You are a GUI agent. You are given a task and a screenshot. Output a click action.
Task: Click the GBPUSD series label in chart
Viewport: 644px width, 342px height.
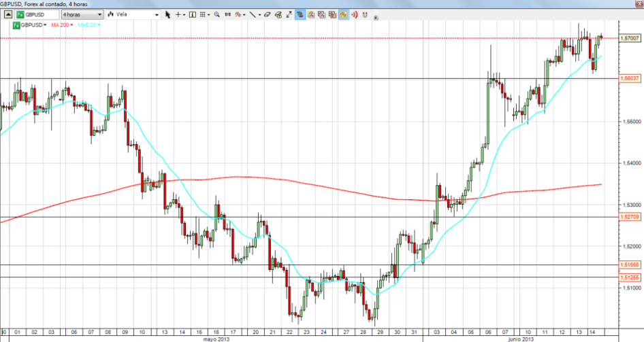[32, 24]
